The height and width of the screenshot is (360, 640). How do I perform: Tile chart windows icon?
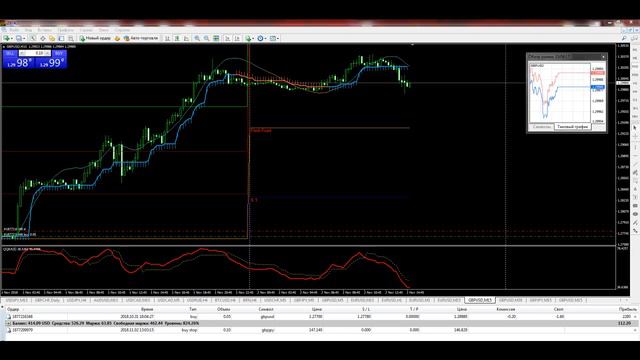tap(216, 38)
